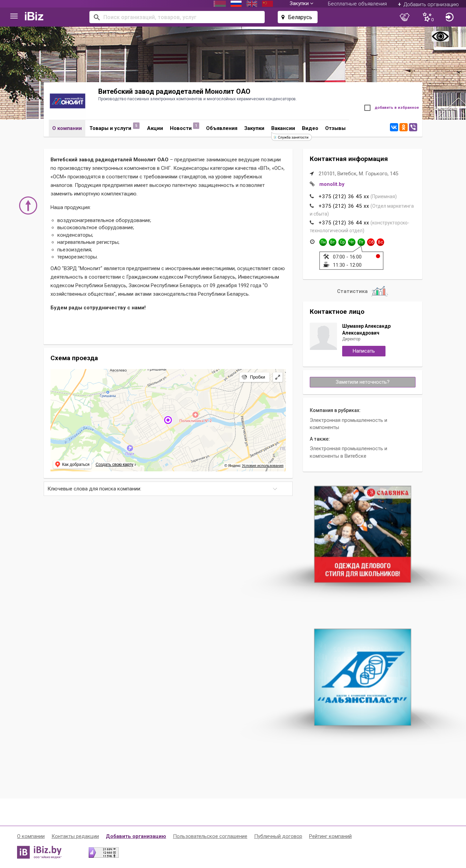The height and width of the screenshot is (868, 466).
Task: Open favorites stars icon in header
Action: [427, 17]
